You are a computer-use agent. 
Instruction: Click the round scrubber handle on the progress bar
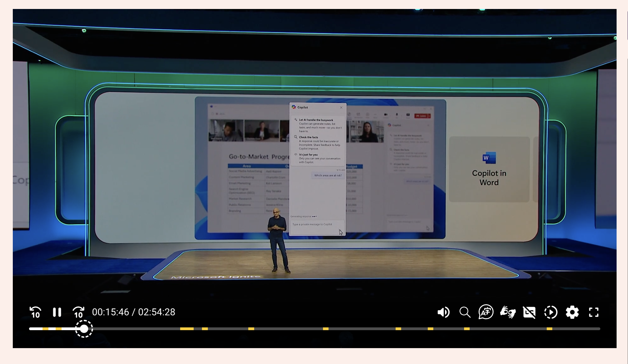pyautogui.click(x=84, y=329)
